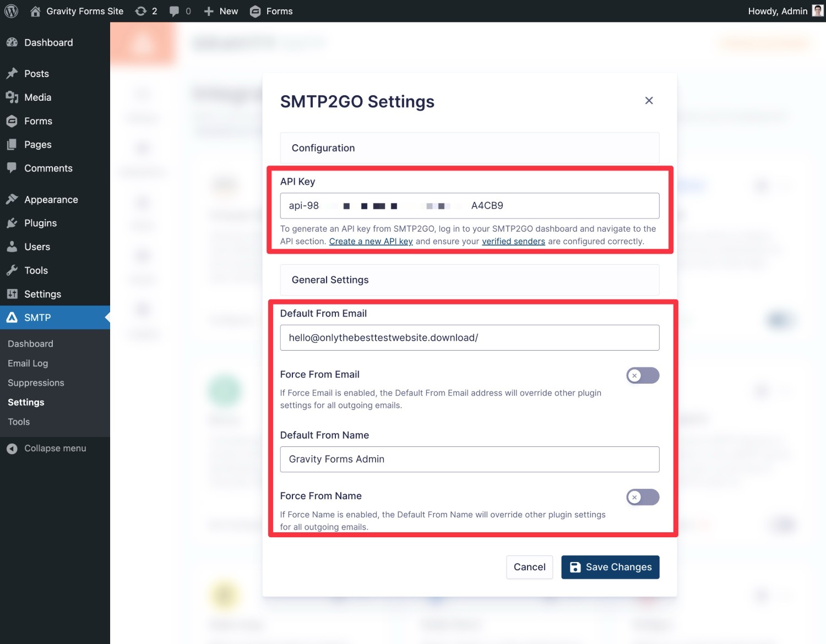Screen dimensions: 826x644
Task: Open Users in sidebar
Action: (55, 247)
